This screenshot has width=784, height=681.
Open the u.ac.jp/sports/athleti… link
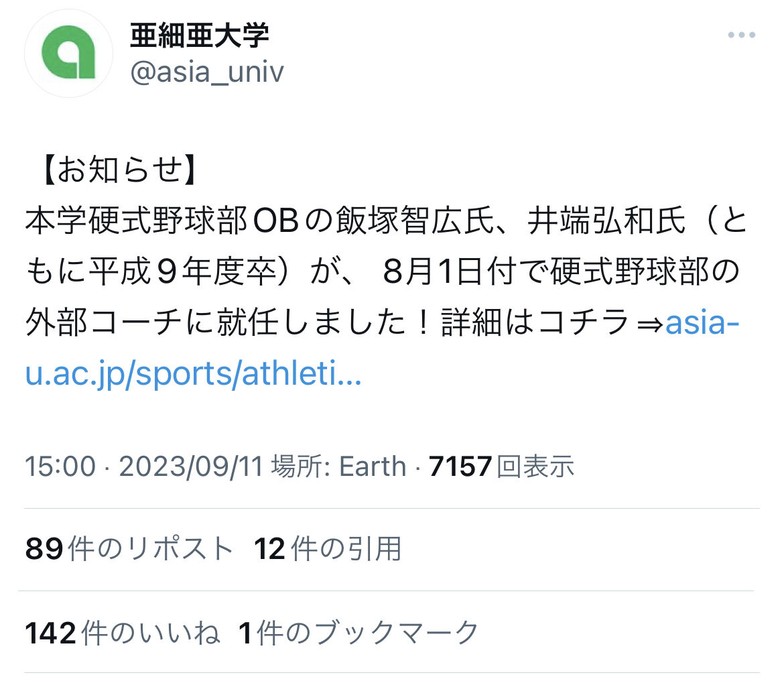tap(193, 373)
